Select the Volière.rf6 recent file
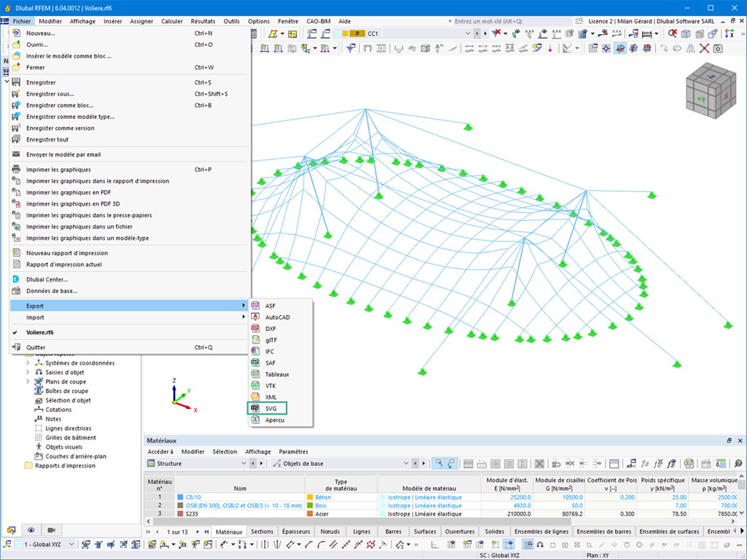747x560 pixels. pyautogui.click(x=128, y=332)
